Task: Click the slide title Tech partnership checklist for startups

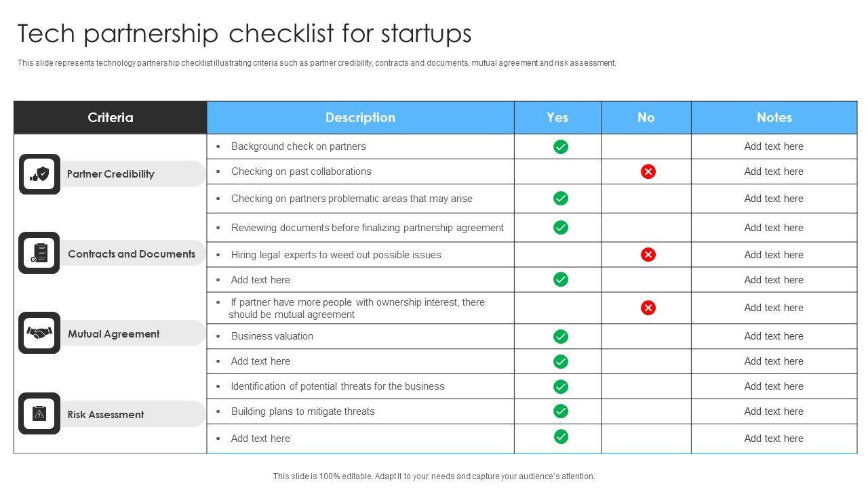Action: pos(244,33)
